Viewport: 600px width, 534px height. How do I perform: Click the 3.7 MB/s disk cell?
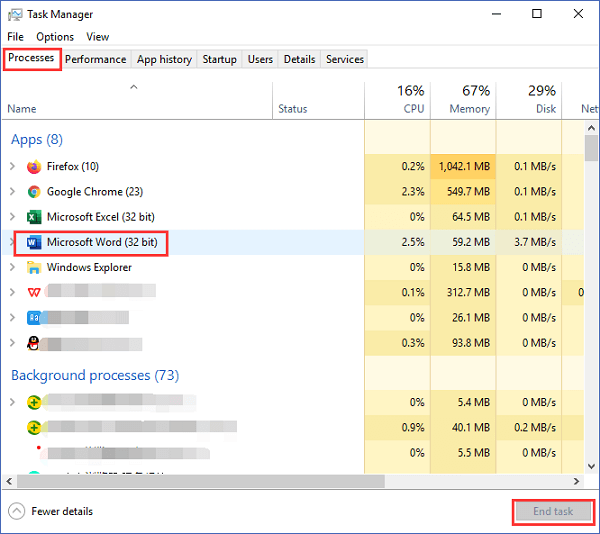click(x=529, y=242)
